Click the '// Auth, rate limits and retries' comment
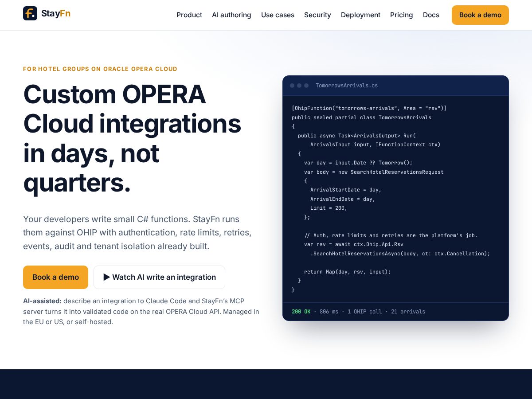The height and width of the screenshot is (399, 532). [x=391, y=235]
